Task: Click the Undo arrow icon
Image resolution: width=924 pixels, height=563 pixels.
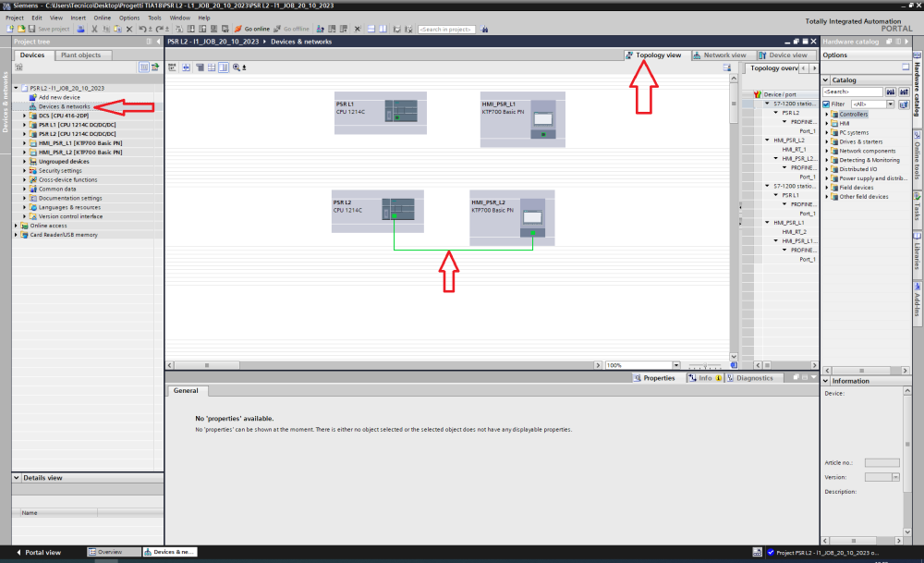Action: pyautogui.click(x=142, y=29)
